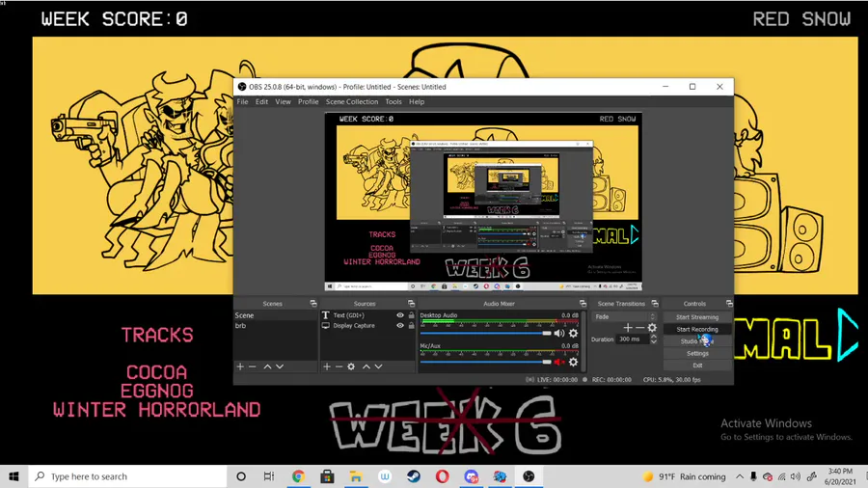Decrease transition duration with down arrow
The width and height of the screenshot is (868, 488).
[654, 342]
